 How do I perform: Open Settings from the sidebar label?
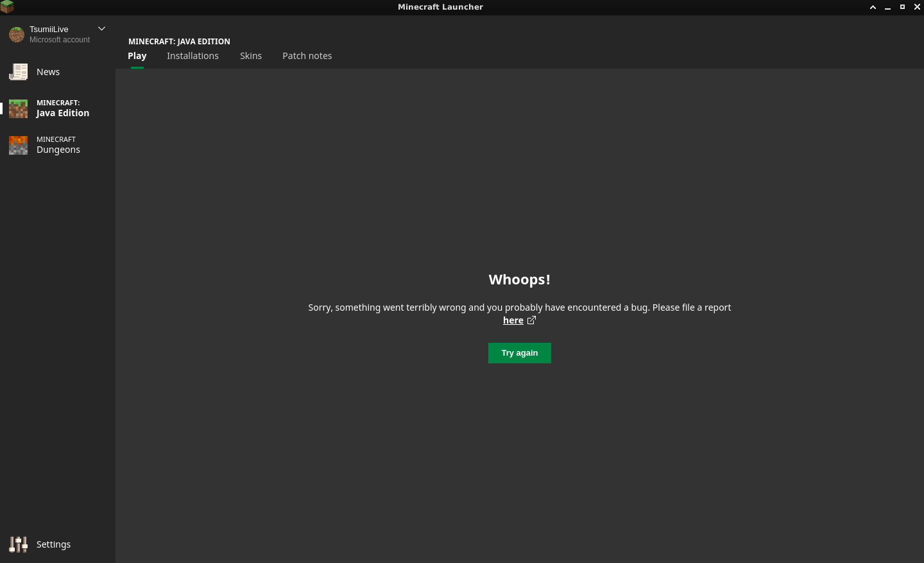[x=54, y=544]
